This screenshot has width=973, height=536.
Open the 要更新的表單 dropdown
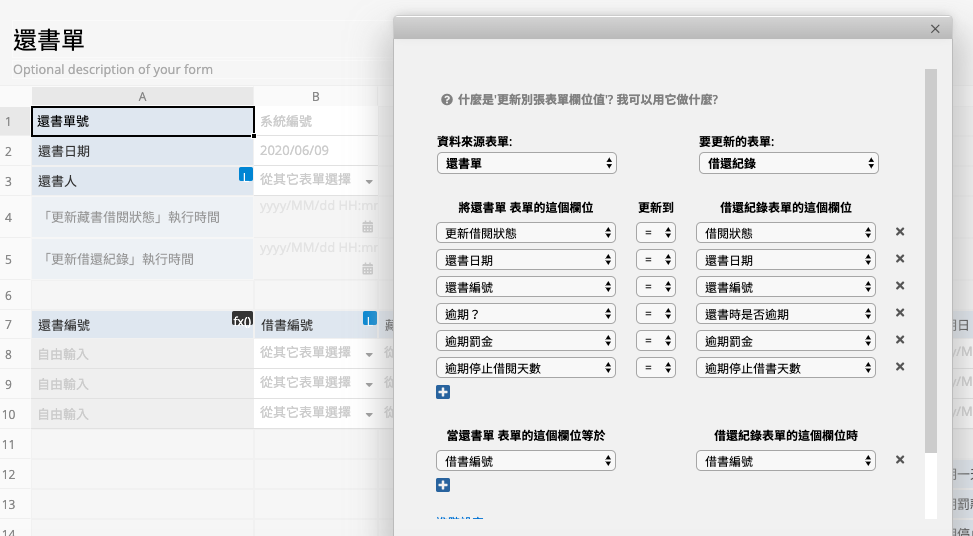pos(787,163)
